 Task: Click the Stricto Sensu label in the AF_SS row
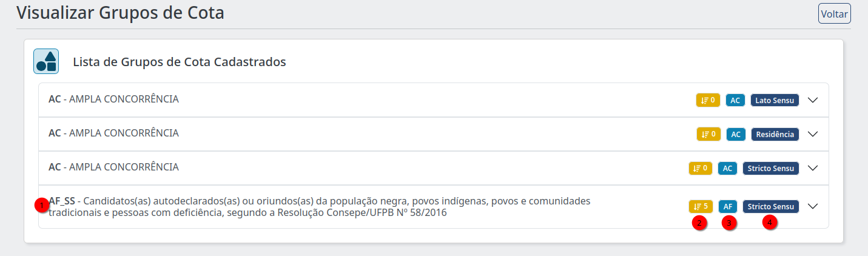click(771, 207)
